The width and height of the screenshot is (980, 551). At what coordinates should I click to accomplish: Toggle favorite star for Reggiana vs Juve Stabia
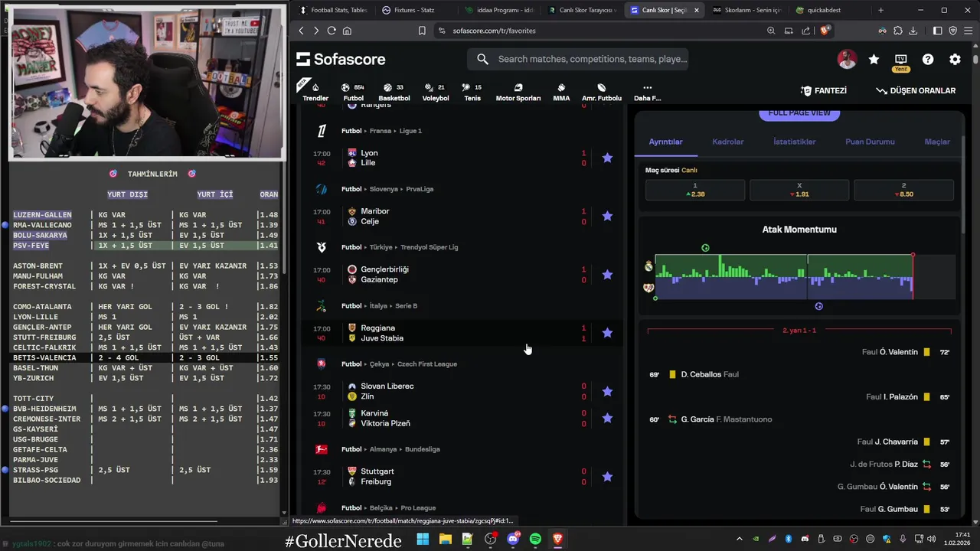[x=607, y=333]
